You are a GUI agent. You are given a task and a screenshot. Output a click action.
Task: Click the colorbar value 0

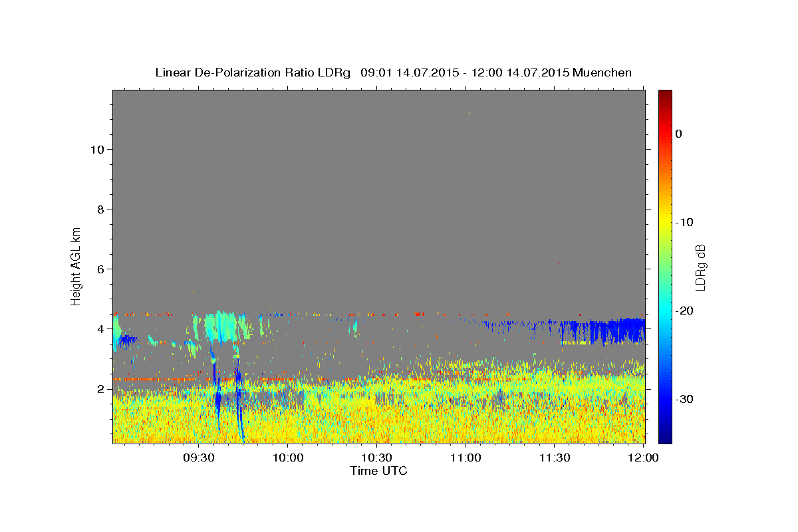tap(679, 134)
